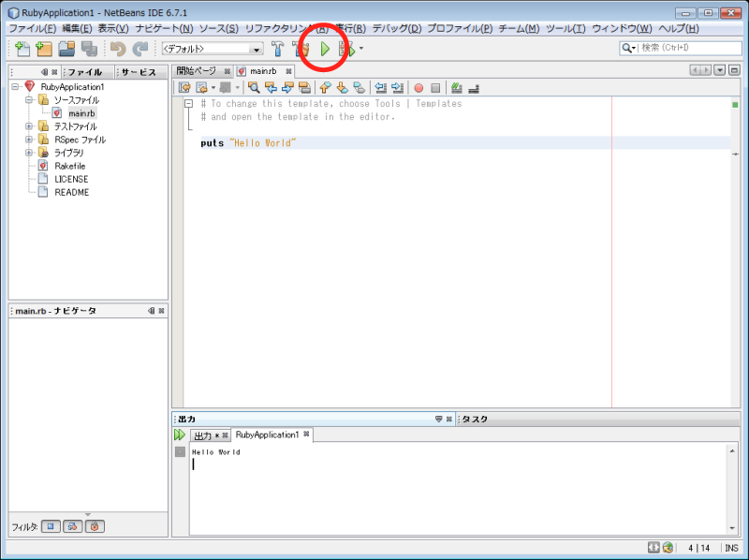
Task: Expand the ライブラリ folder
Action: pyautogui.click(x=29, y=153)
